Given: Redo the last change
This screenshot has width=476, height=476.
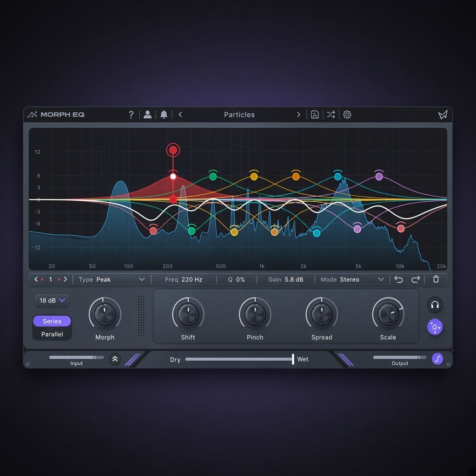Looking at the screenshot, I should (x=416, y=279).
